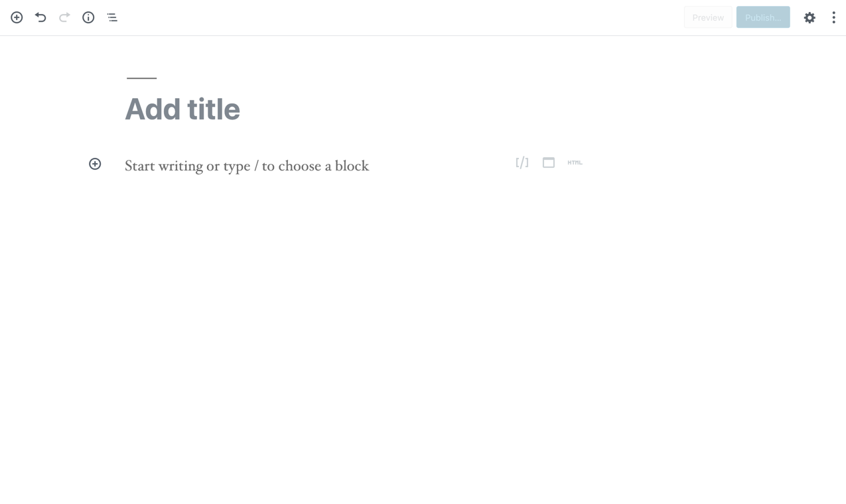Preview the post
Image resolution: width=846 pixels, height=504 pixels.
708,18
